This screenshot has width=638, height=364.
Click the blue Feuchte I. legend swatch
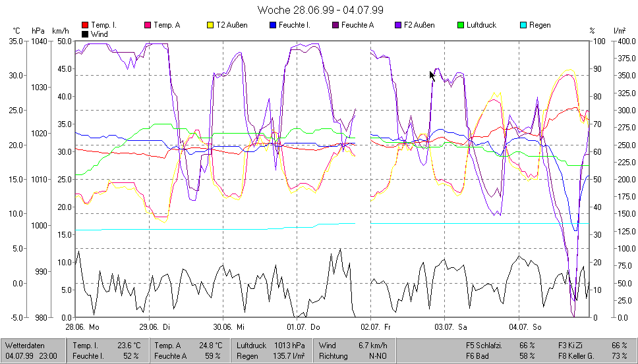(x=273, y=25)
